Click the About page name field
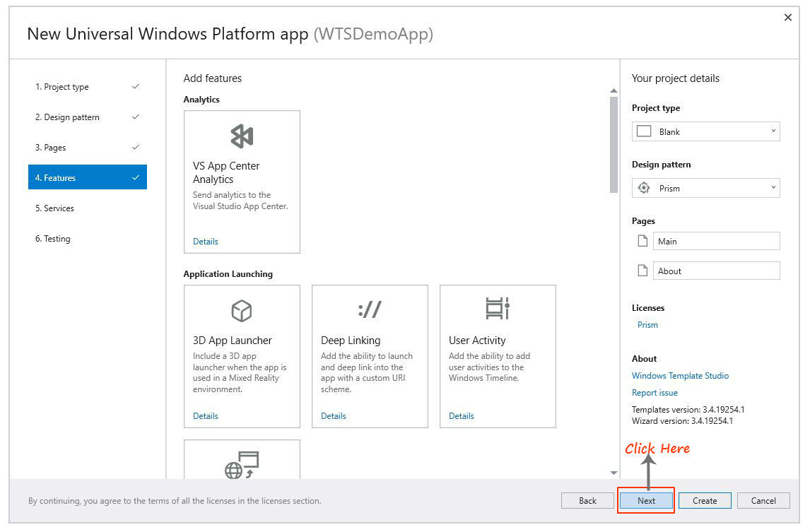810x532 pixels. pos(717,271)
